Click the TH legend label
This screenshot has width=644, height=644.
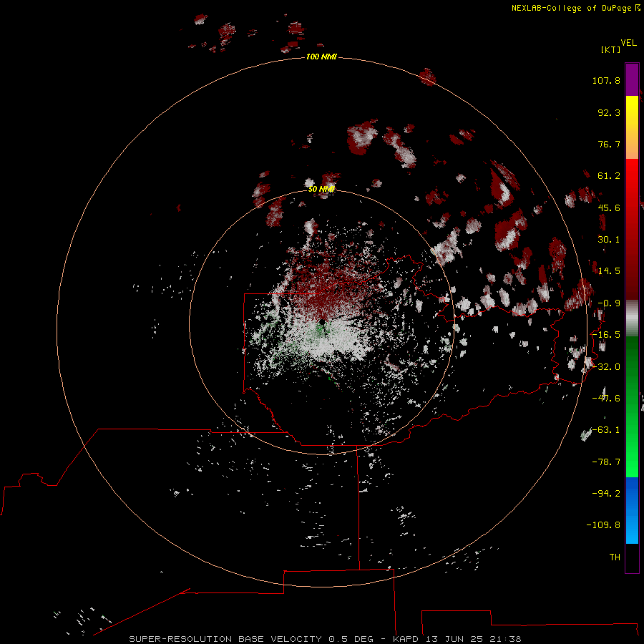pyautogui.click(x=615, y=557)
